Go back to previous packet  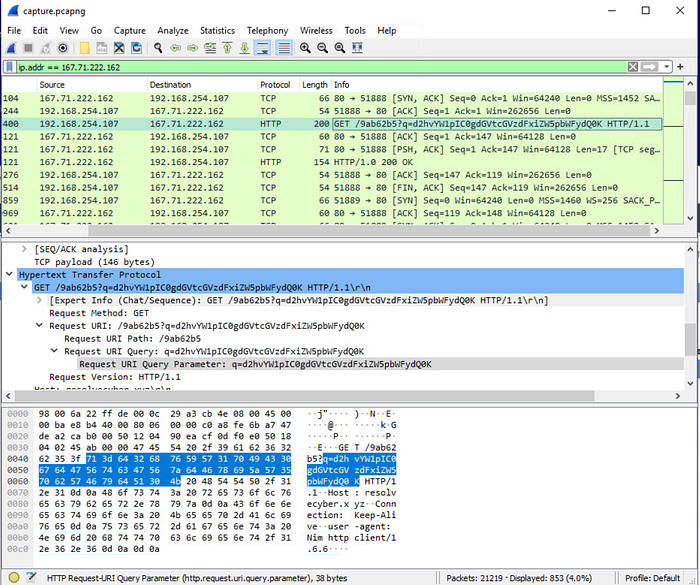click(x=175, y=48)
